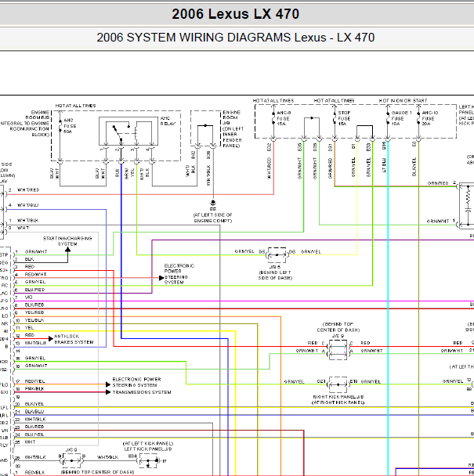Click pin 4 RED/WHT wire label
Viewport: 474px width, 476px height.
[35, 275]
